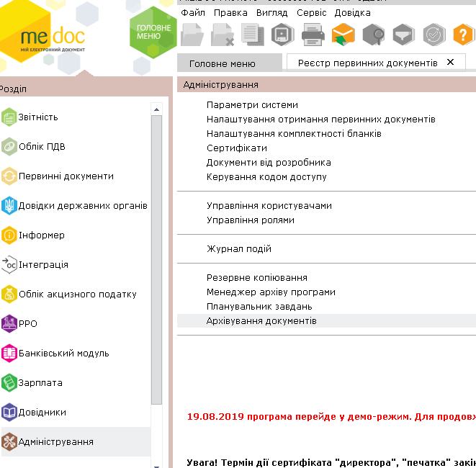This screenshot has width=476, height=468.
Task: Open Менеджер архіву програми
Action: point(271,292)
